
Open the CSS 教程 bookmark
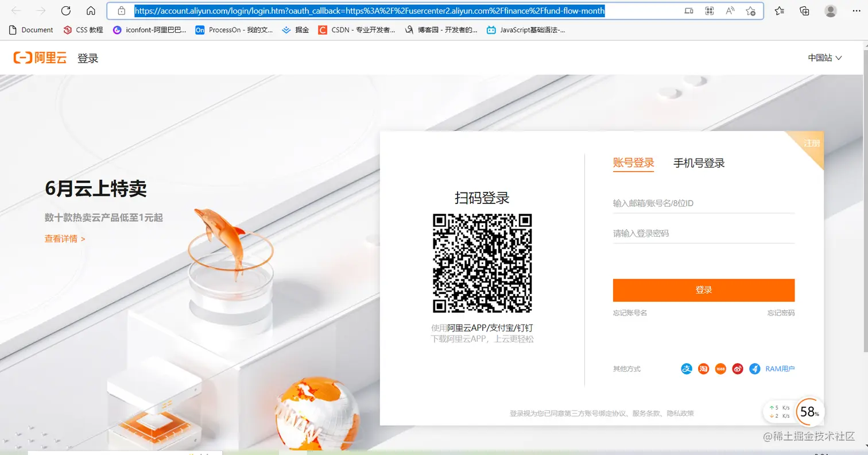pos(83,30)
